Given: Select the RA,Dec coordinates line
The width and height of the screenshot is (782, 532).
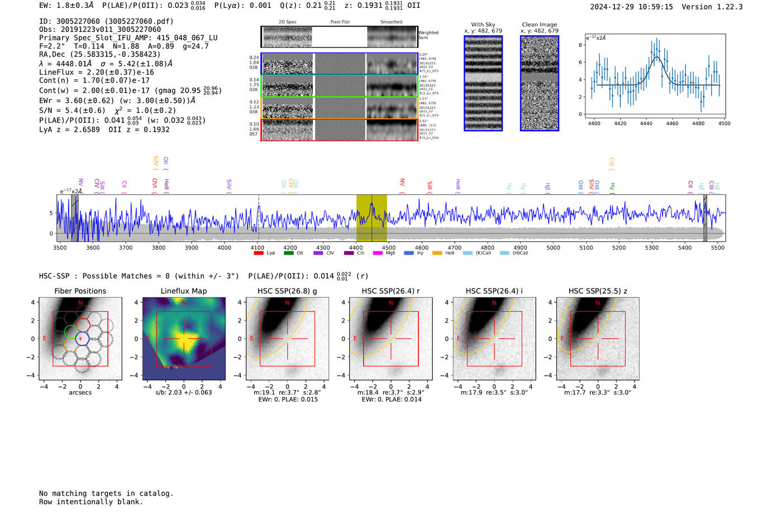Looking at the screenshot, I should click(99, 54).
